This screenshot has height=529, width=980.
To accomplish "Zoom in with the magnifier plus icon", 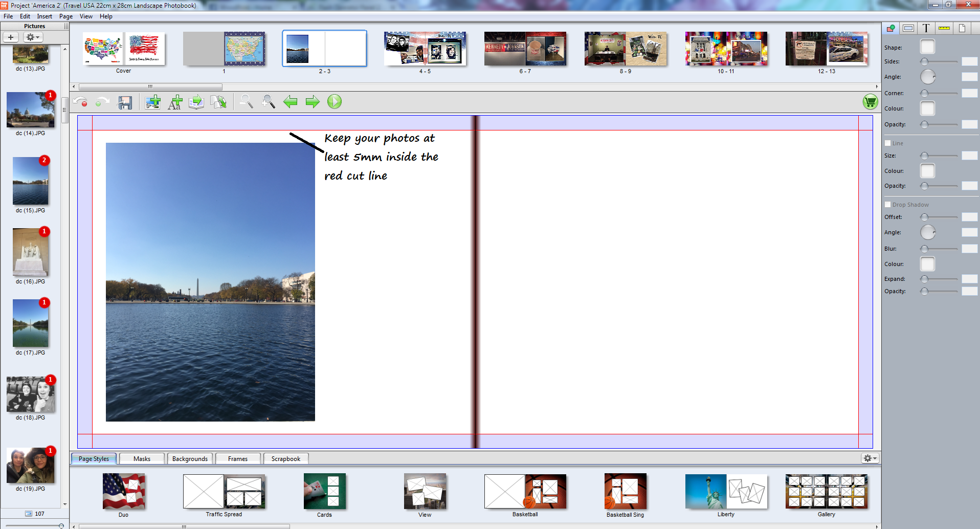I will [268, 102].
